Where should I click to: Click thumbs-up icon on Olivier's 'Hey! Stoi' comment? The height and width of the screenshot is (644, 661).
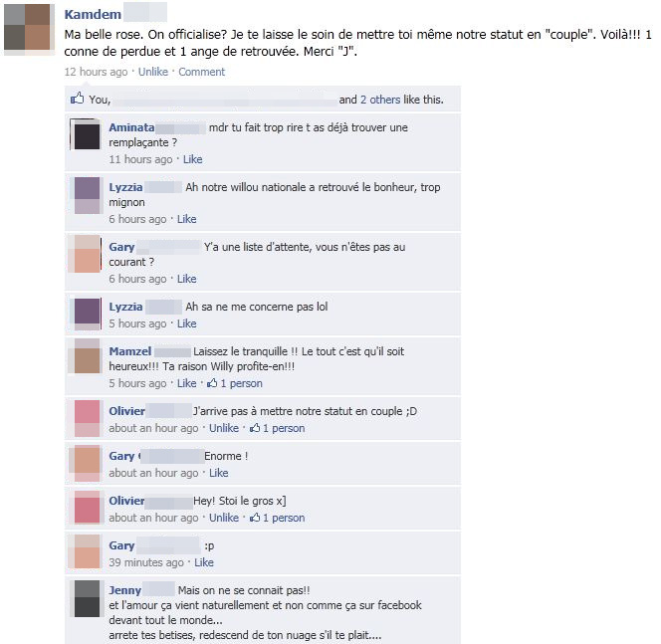click(255, 518)
